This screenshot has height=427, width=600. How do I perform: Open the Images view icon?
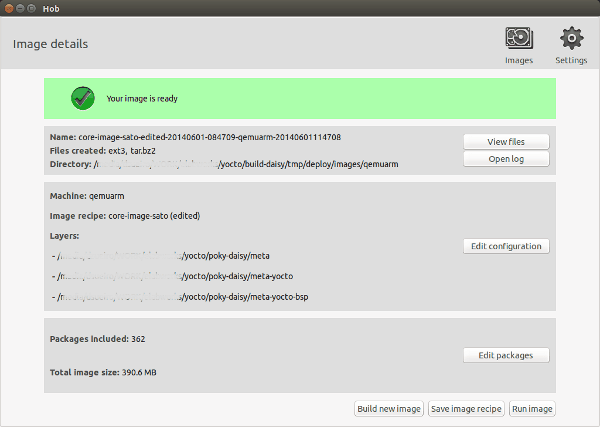[x=519, y=40]
